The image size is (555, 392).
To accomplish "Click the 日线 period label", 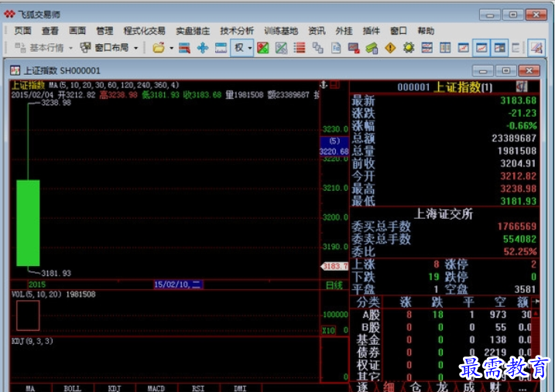I will 334,285.
